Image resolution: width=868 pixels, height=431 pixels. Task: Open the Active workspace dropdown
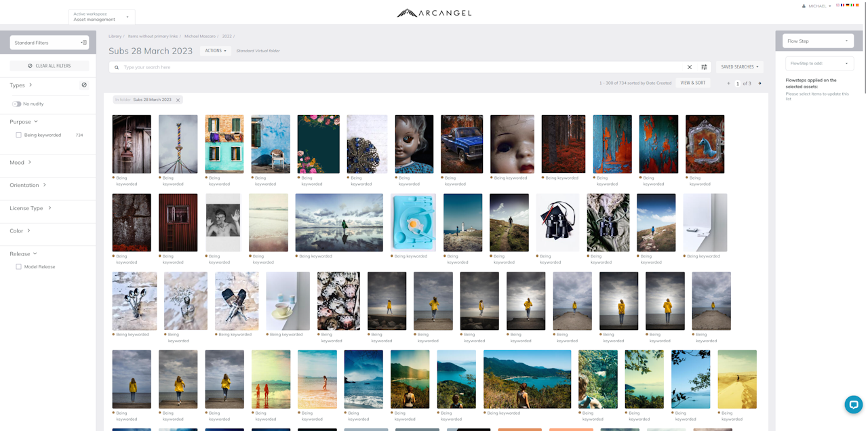pyautogui.click(x=102, y=17)
